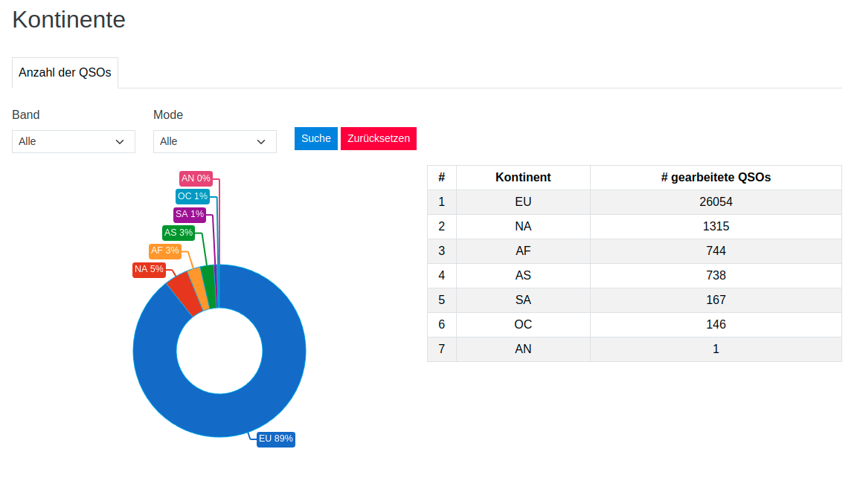Select the NA 5% chart label

[149, 269]
